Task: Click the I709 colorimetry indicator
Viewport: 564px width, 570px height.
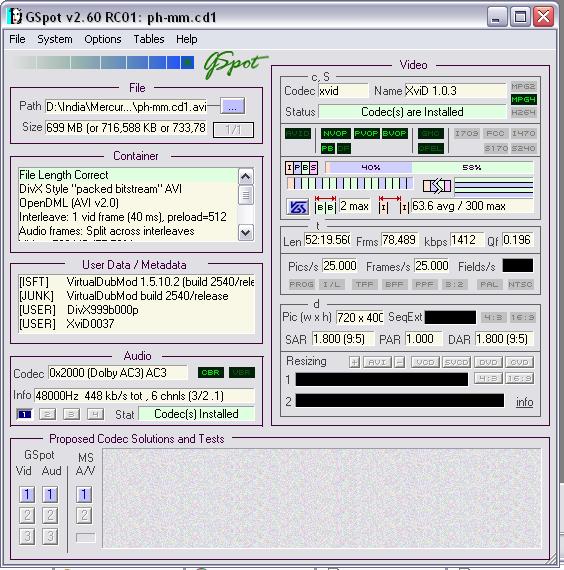Action: (x=467, y=133)
